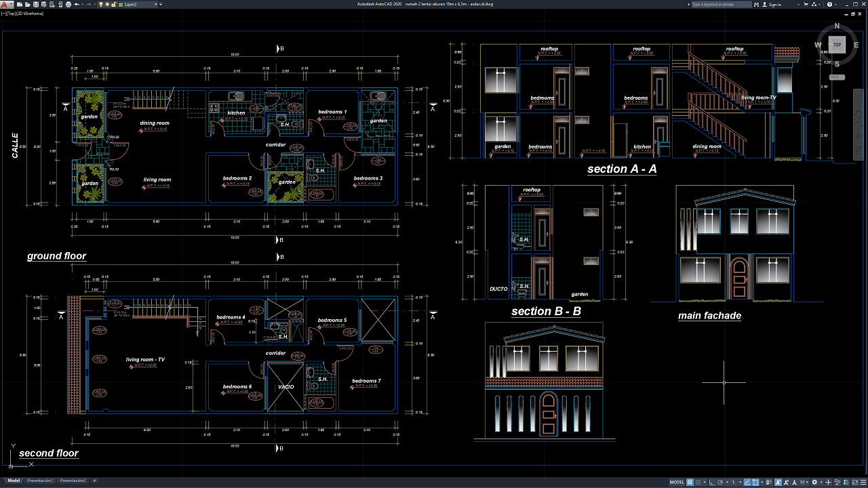Image resolution: width=868 pixels, height=488 pixels.
Task: Show or hide lineweight
Action: pos(769,482)
